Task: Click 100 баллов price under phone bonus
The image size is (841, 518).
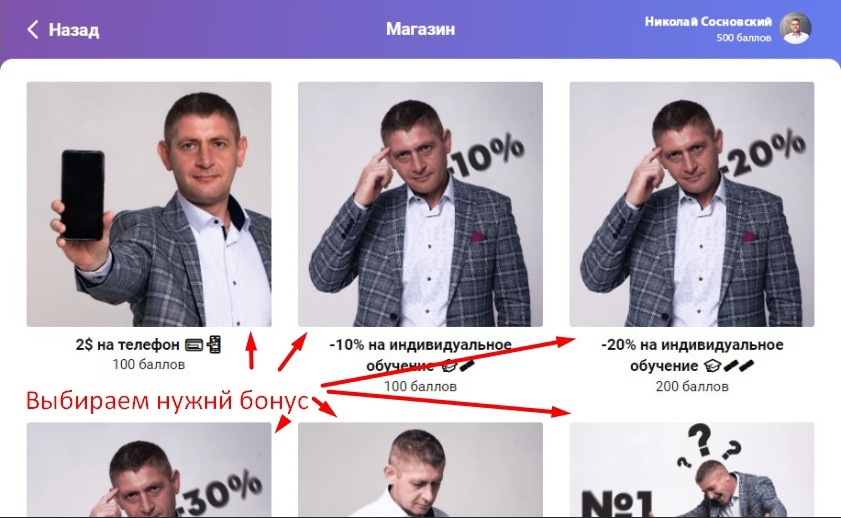Action: click(x=149, y=365)
